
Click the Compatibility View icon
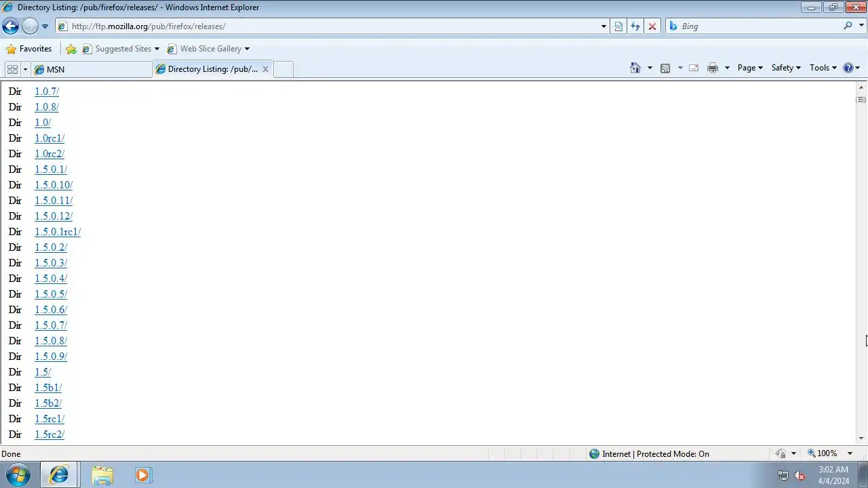pyautogui.click(x=618, y=26)
